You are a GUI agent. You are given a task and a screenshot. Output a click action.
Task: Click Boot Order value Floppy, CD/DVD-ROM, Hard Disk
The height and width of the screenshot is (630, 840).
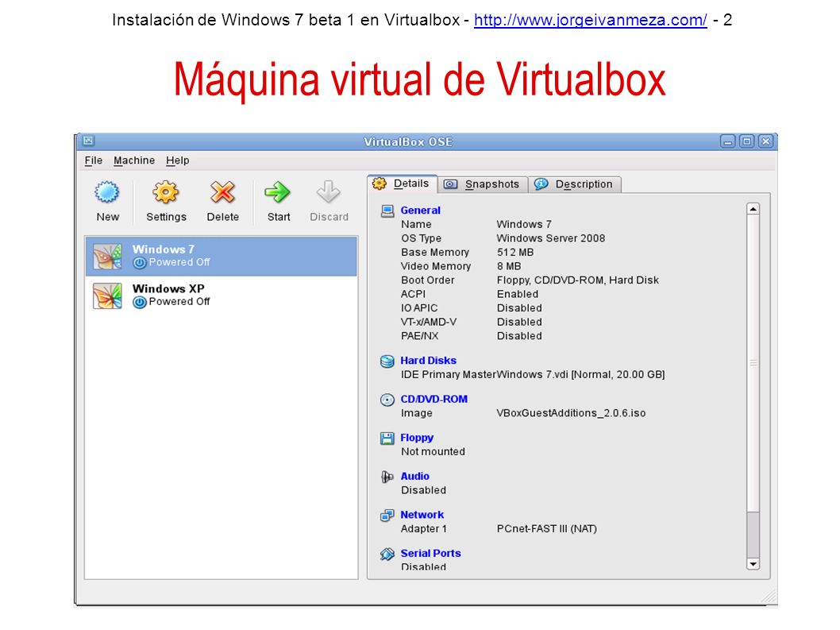tap(577, 280)
